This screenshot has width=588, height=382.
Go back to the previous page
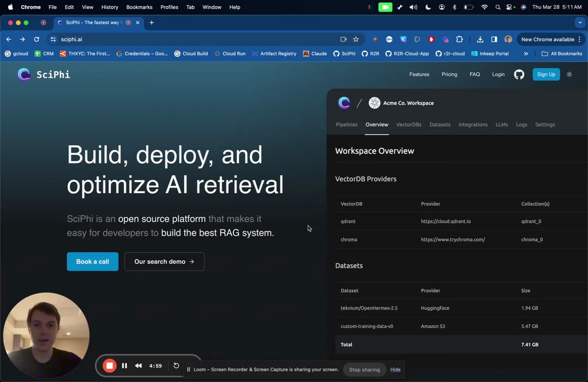click(9, 40)
